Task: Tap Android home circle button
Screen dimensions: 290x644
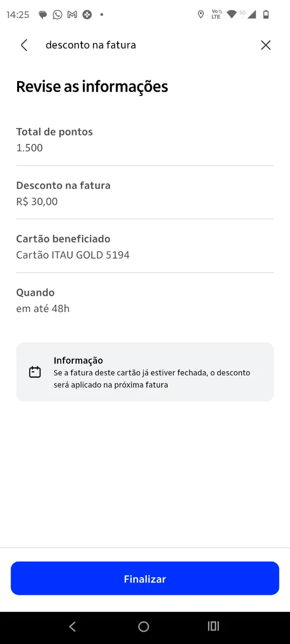Action: 143,626
